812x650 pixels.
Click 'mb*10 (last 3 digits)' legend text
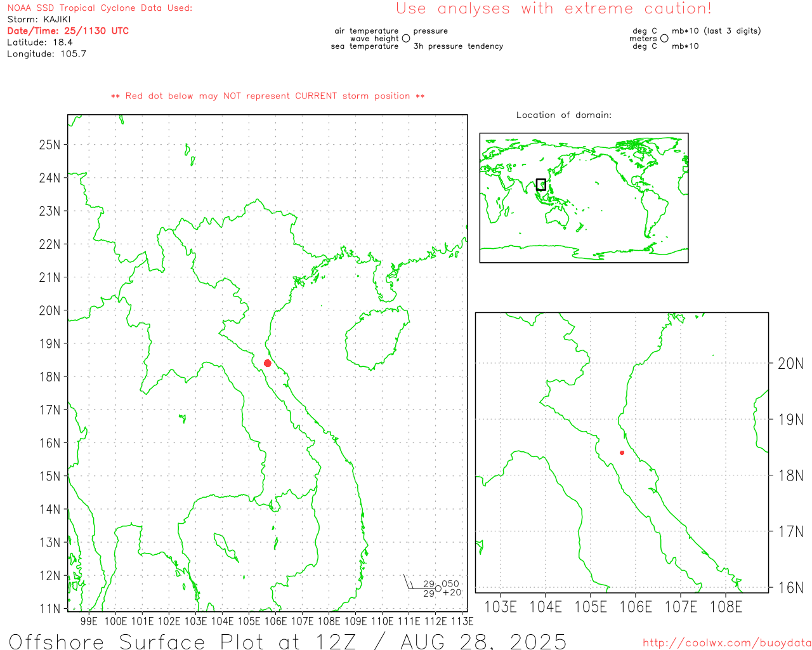coord(716,31)
